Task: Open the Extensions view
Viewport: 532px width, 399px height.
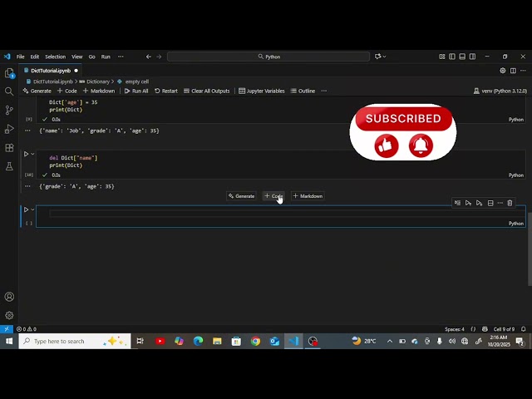Action: pos(9,148)
